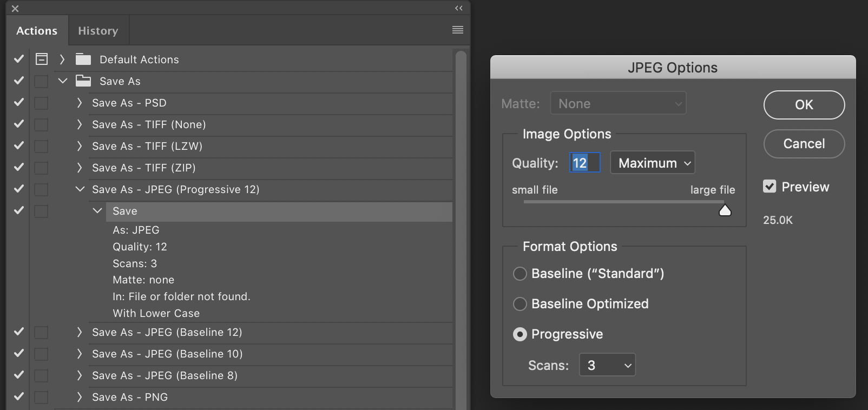
Task: Close the Actions panel with X icon
Action: pos(15,9)
